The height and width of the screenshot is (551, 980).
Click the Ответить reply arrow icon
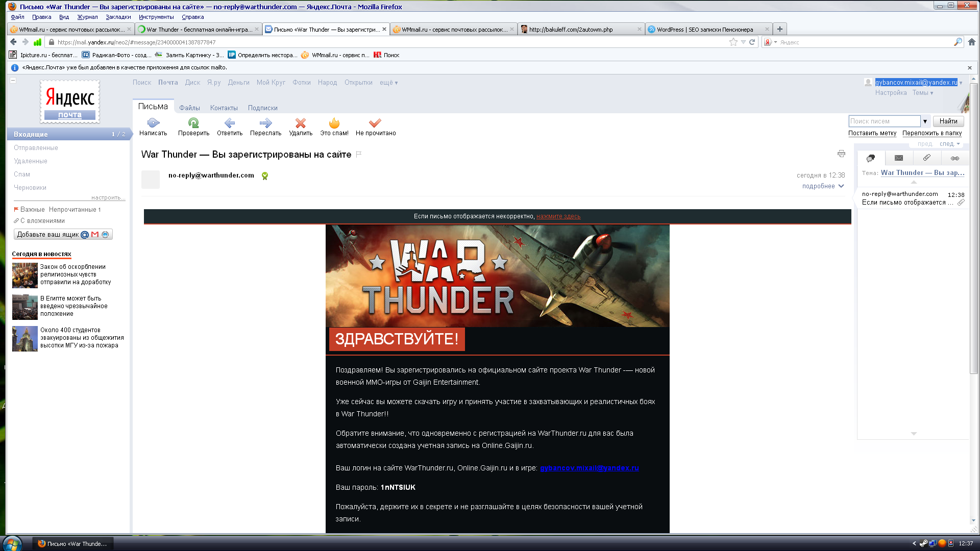pyautogui.click(x=230, y=123)
